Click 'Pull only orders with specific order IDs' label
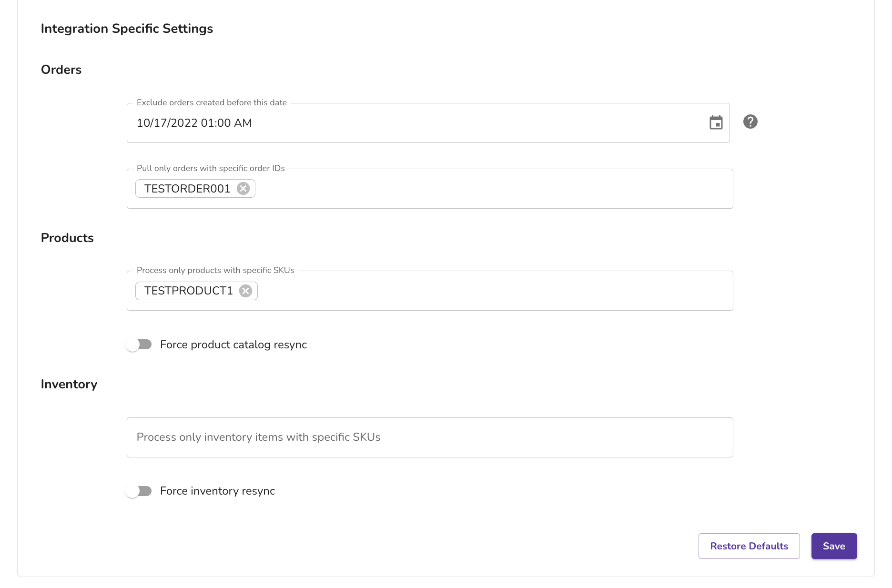892x588 pixels. 211,168
